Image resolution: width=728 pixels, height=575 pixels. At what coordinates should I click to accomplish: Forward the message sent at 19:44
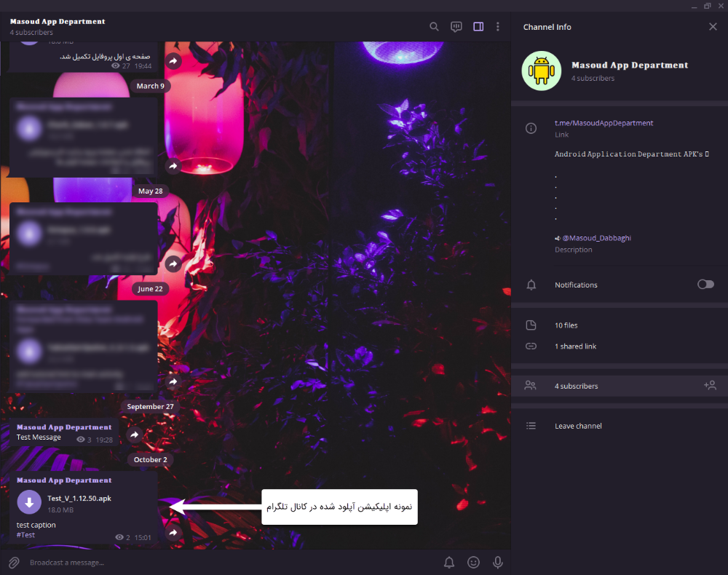coord(173,61)
